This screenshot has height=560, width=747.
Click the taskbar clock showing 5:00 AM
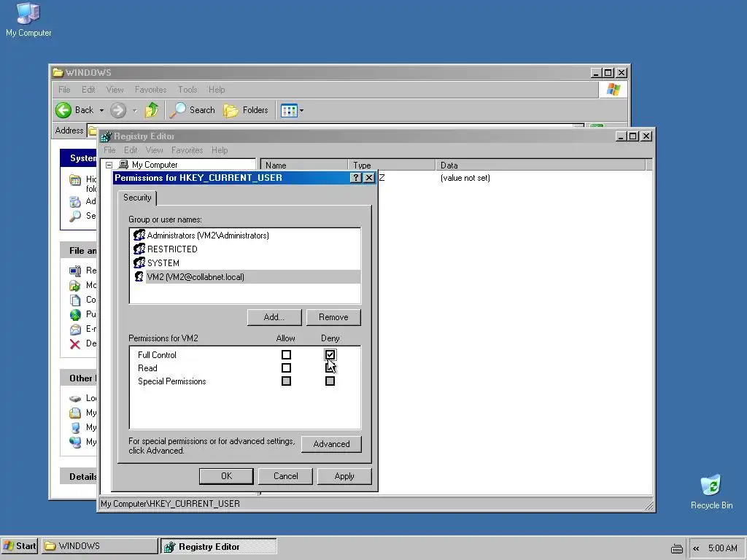click(x=723, y=548)
